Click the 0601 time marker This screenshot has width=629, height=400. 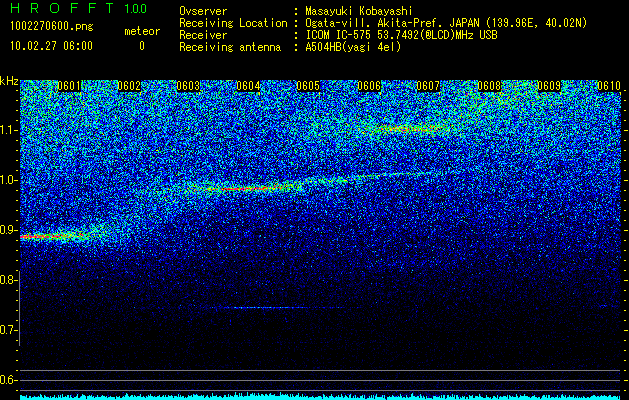[x=69, y=86]
